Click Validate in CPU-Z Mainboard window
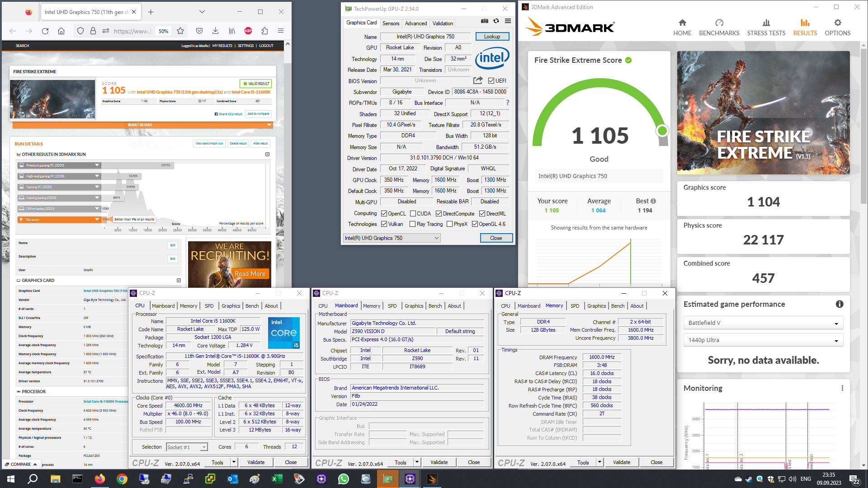The image size is (868, 488). (x=439, y=462)
